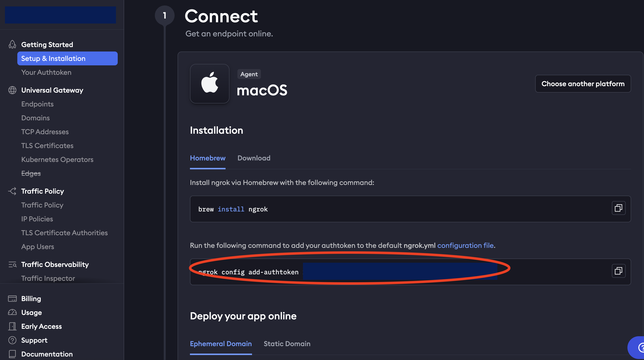Switch to the Download tab
The width and height of the screenshot is (644, 360).
254,158
